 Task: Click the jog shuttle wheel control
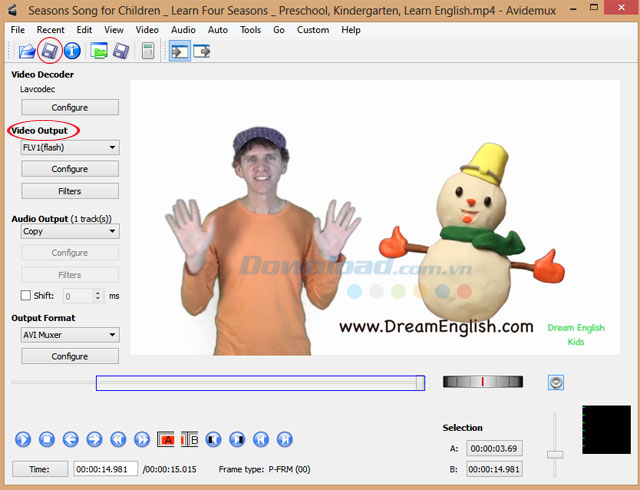tap(482, 382)
